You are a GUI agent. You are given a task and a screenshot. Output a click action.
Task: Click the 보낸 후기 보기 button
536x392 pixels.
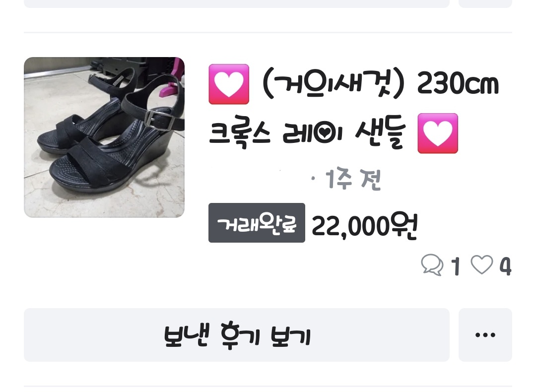click(237, 335)
